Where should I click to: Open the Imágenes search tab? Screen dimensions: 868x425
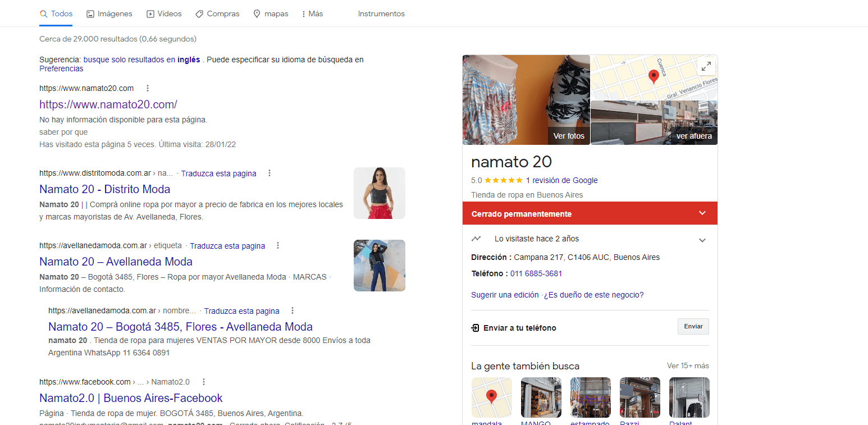109,13
